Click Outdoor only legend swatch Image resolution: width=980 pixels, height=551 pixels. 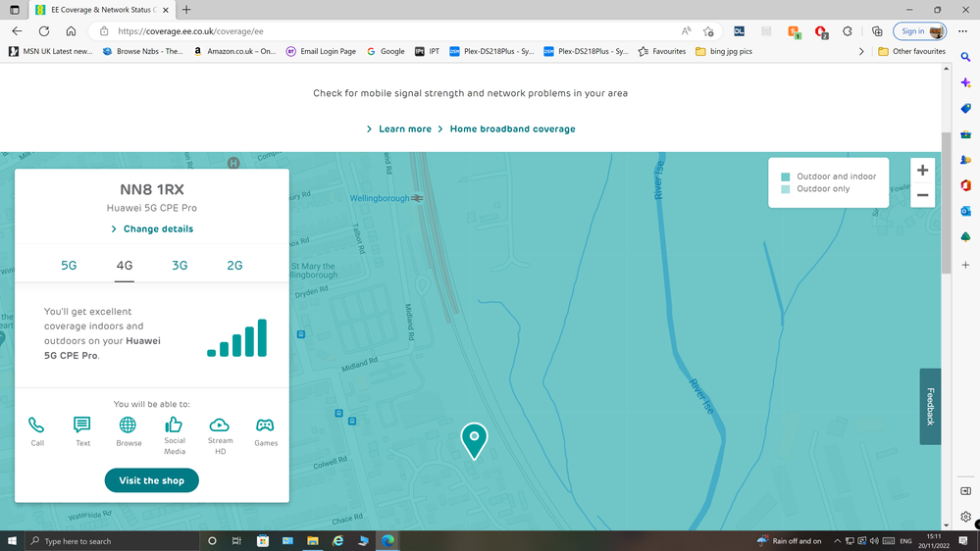(786, 189)
